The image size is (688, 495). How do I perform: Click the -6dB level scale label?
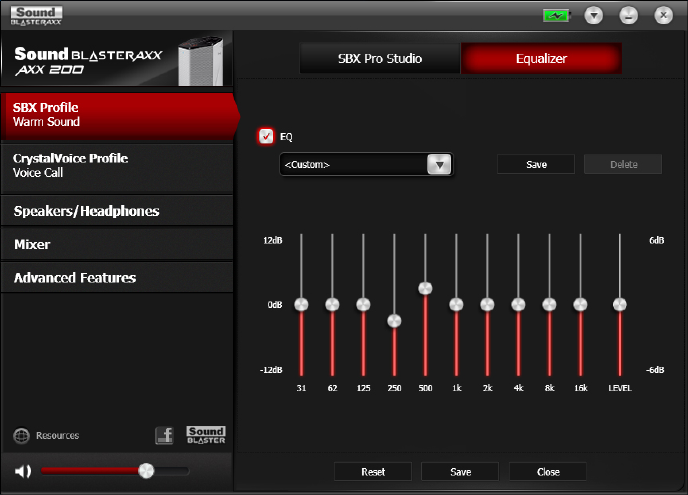point(655,370)
